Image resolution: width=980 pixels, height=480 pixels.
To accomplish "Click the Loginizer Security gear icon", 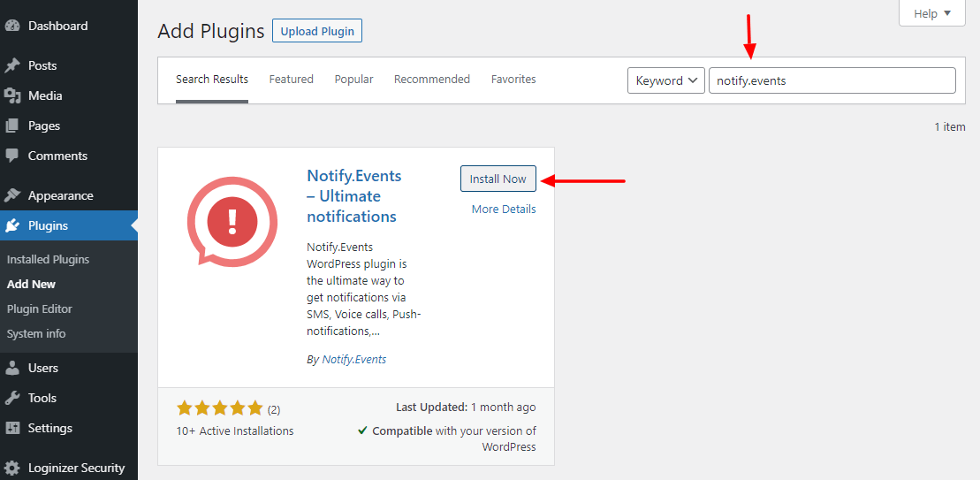I will [11, 468].
